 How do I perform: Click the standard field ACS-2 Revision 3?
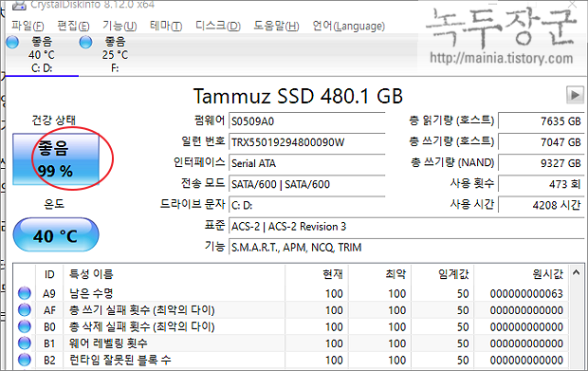click(x=406, y=226)
